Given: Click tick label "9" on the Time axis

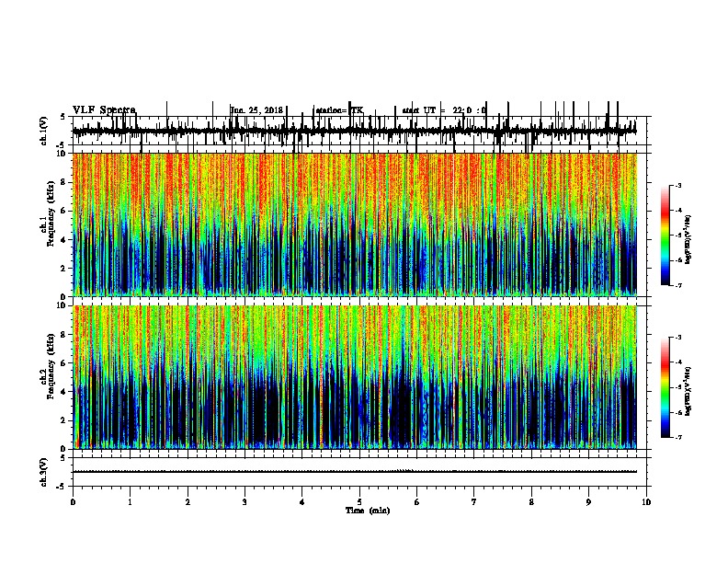Looking at the screenshot, I should pos(588,502).
